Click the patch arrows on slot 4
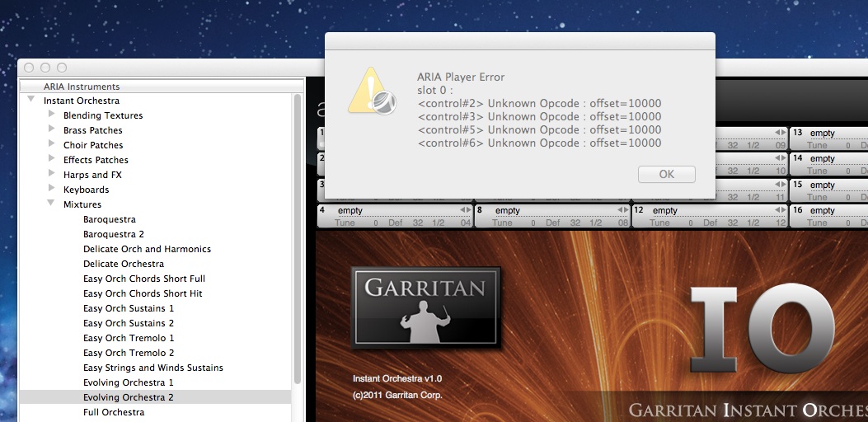The height and width of the screenshot is (422, 868). [x=465, y=210]
